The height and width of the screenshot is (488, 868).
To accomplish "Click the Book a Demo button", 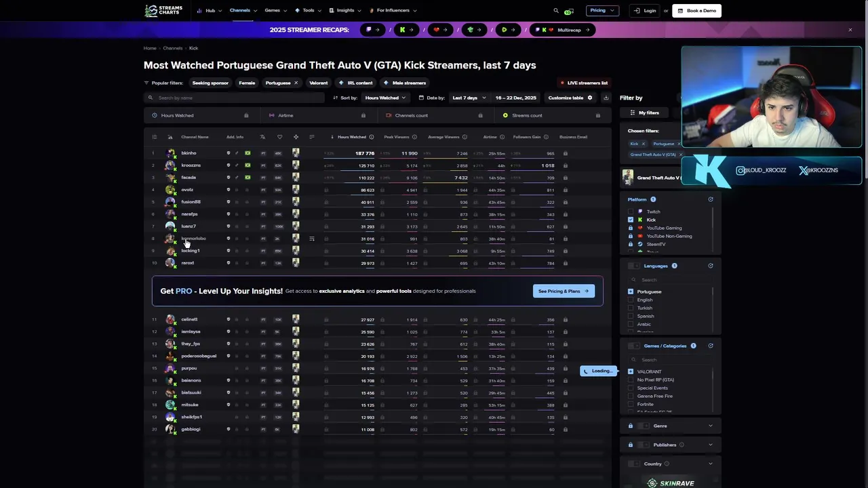I will tap(697, 10).
